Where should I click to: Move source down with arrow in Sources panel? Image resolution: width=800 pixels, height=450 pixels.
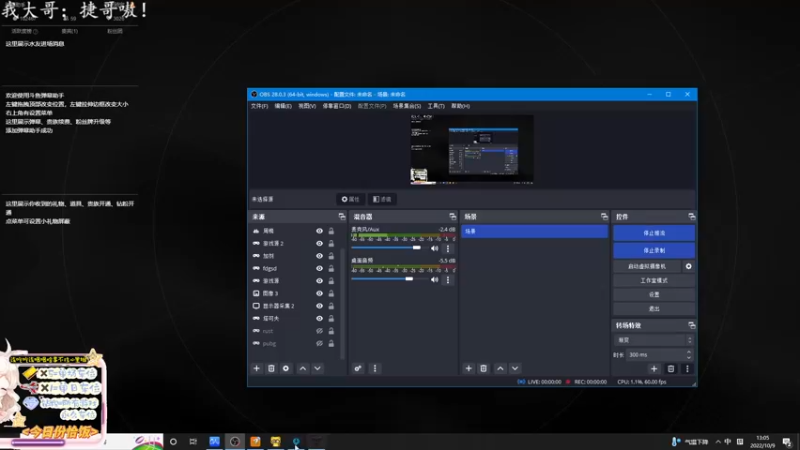tap(317, 368)
